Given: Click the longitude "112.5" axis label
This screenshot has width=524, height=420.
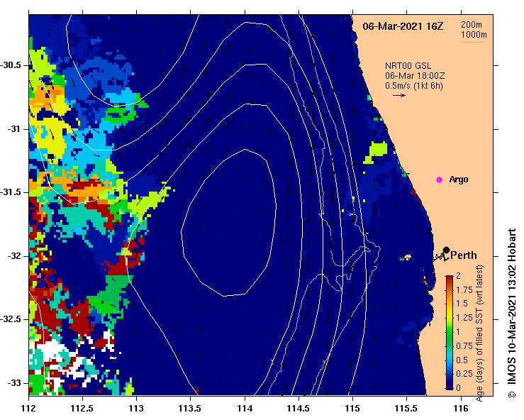Looking at the screenshot, I should [82, 409].
